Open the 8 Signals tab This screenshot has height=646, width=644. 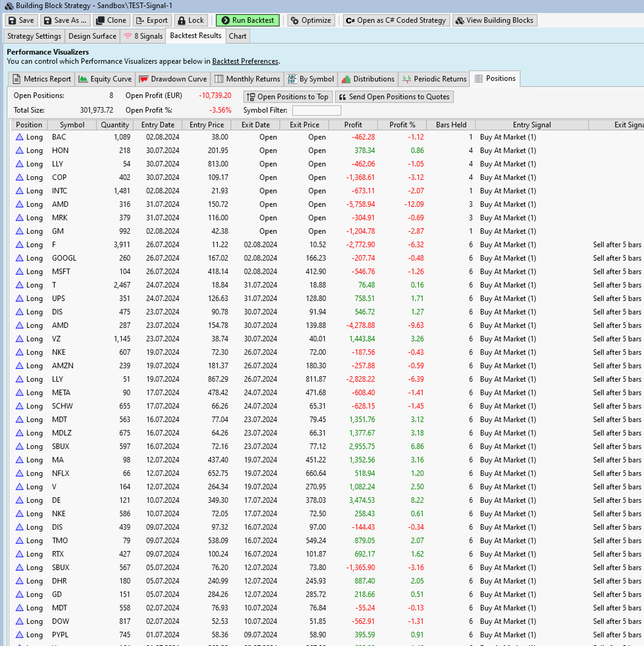[x=143, y=36]
